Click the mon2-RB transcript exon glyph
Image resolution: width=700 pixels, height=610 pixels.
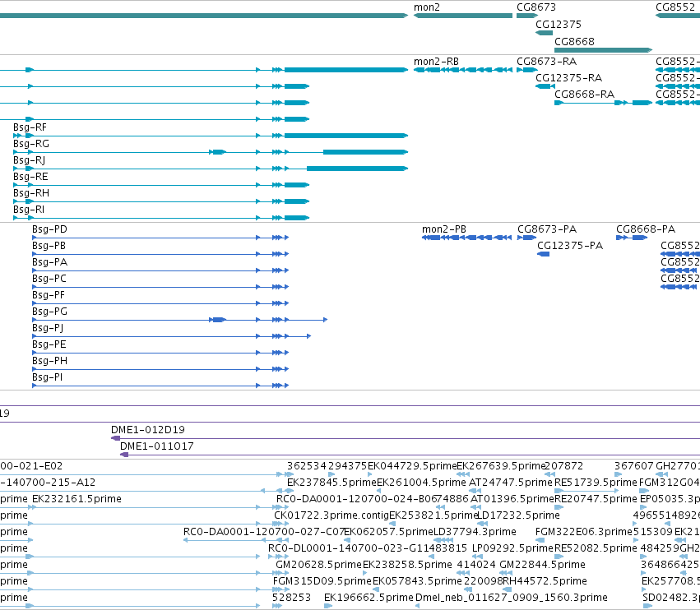click(x=463, y=70)
